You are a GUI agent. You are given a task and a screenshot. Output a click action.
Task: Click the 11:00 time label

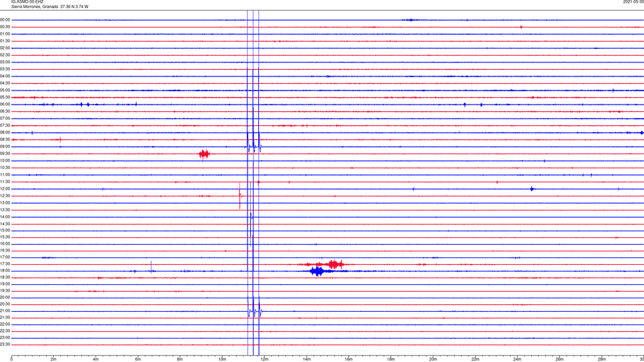(5, 175)
